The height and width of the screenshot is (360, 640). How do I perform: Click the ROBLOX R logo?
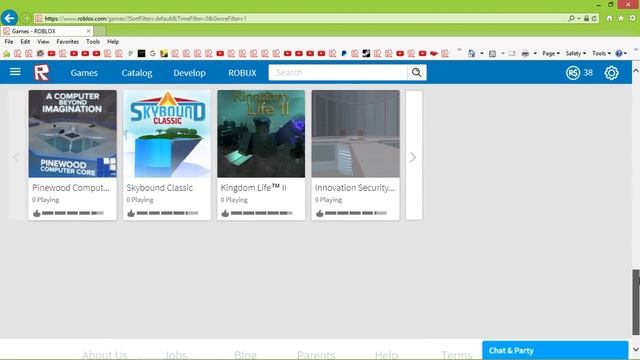pos(42,73)
